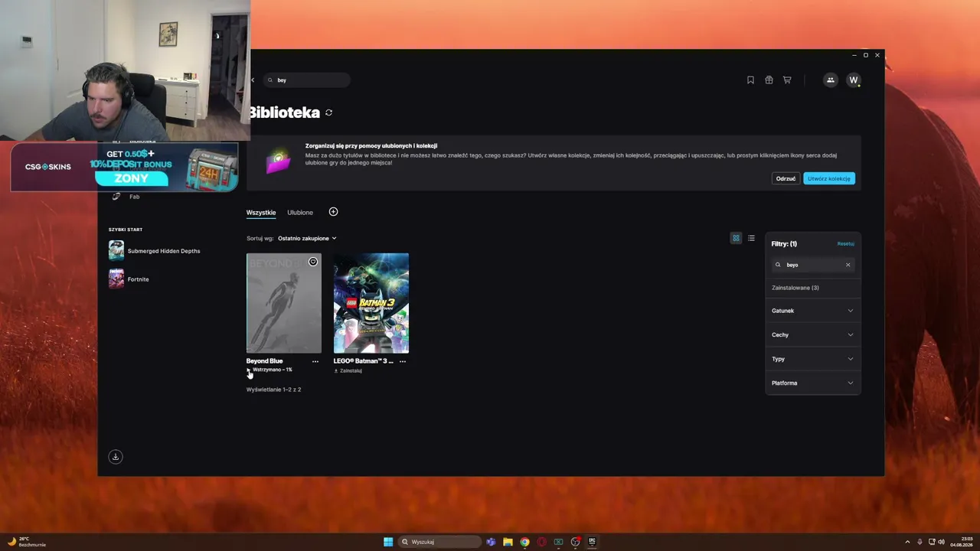The width and height of the screenshot is (980, 551).
Task: Open Google Chrome from the taskbar
Action: click(x=524, y=542)
